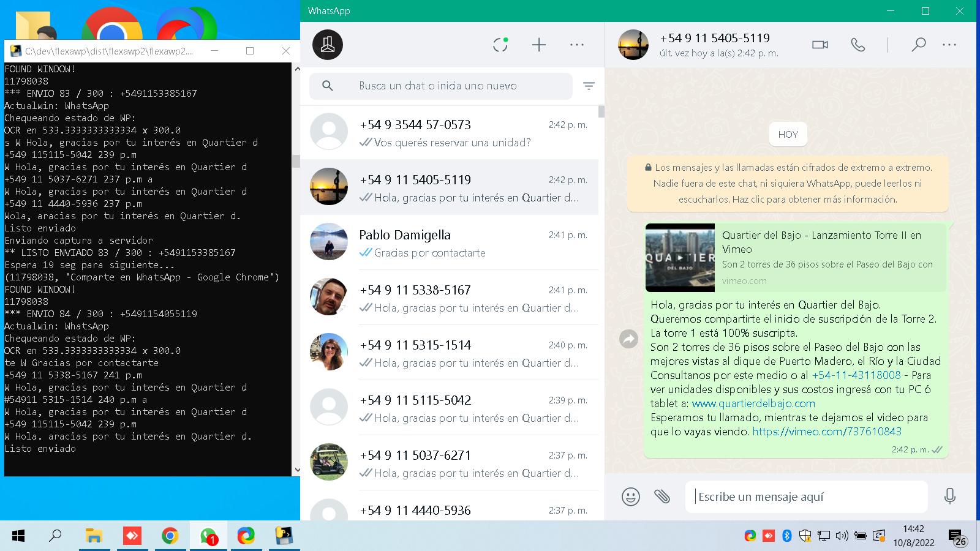Open chat +54 9 3544 57-0573

click(x=449, y=132)
